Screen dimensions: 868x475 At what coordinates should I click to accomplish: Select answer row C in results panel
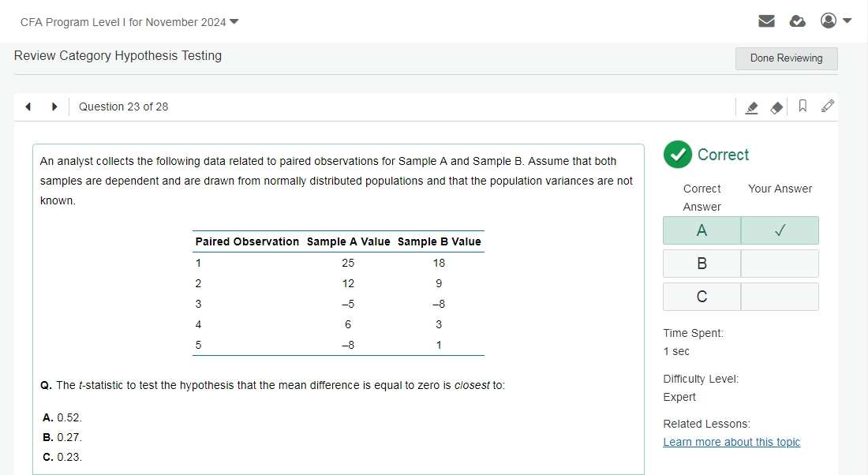click(702, 297)
